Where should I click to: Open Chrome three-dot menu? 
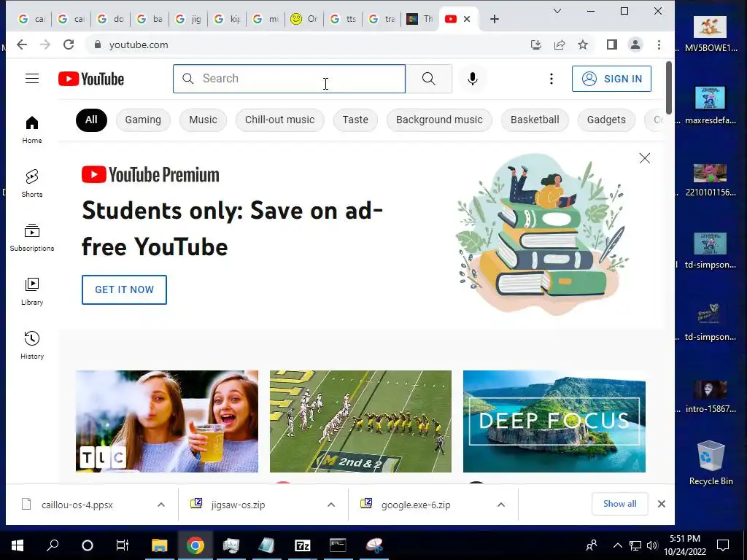(659, 44)
